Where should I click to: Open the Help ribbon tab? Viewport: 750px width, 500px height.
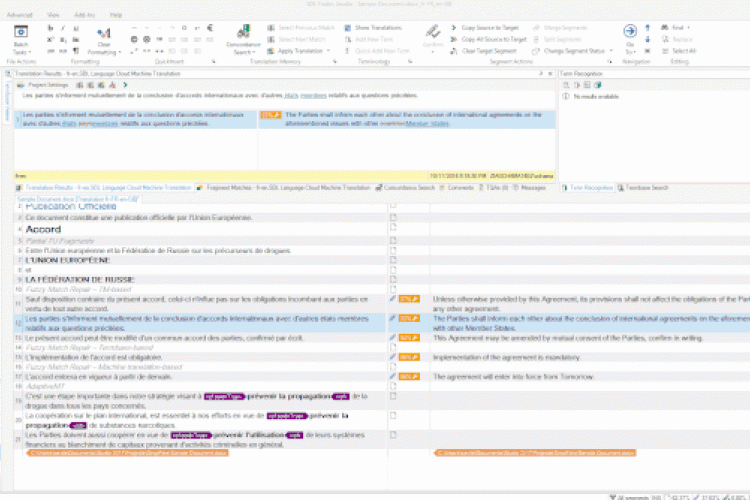click(116, 15)
